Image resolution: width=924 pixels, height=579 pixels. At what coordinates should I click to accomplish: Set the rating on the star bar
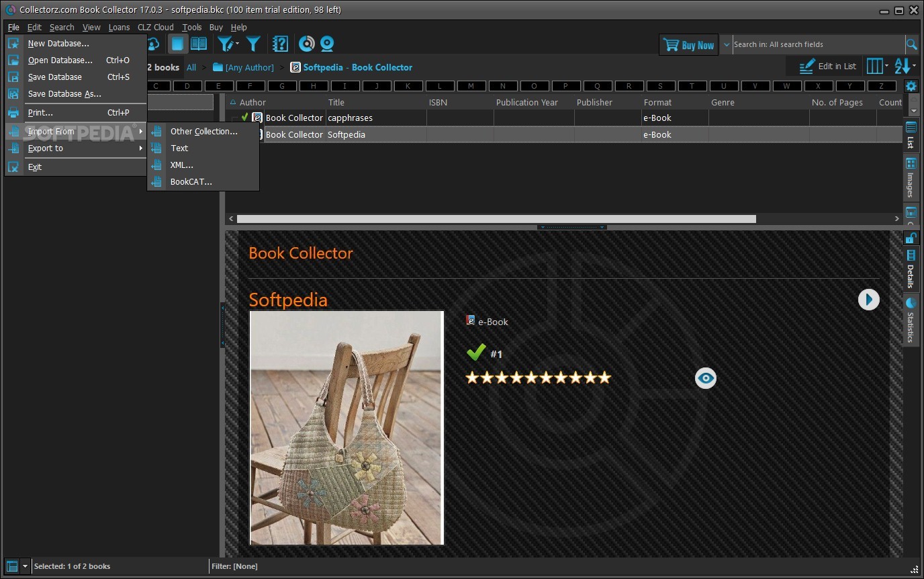click(539, 377)
